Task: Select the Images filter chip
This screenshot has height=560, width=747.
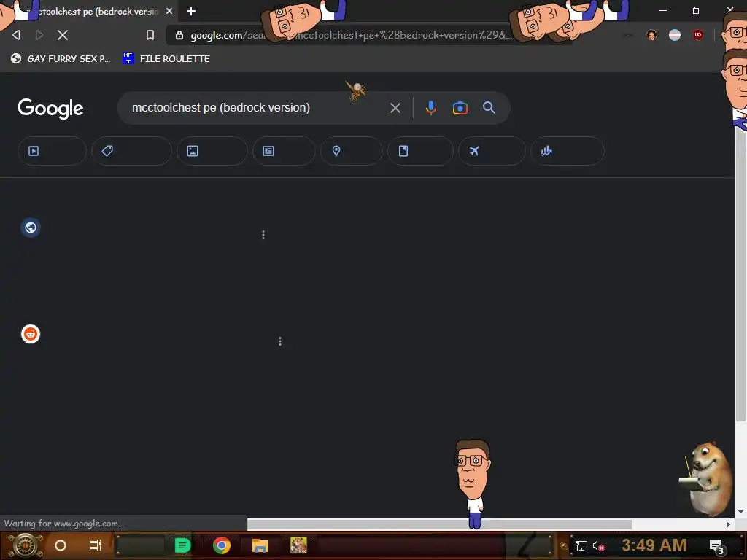Action: click(212, 151)
